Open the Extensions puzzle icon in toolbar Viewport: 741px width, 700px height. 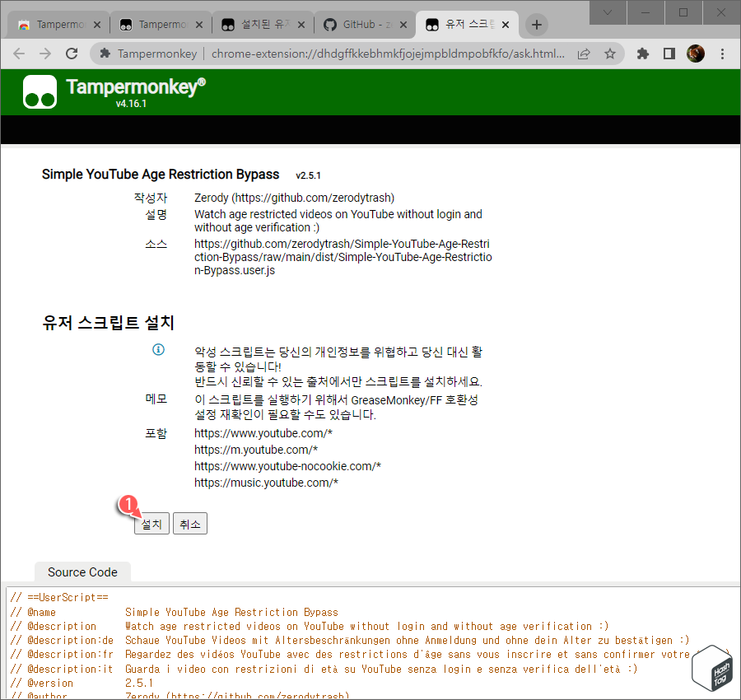(643, 54)
